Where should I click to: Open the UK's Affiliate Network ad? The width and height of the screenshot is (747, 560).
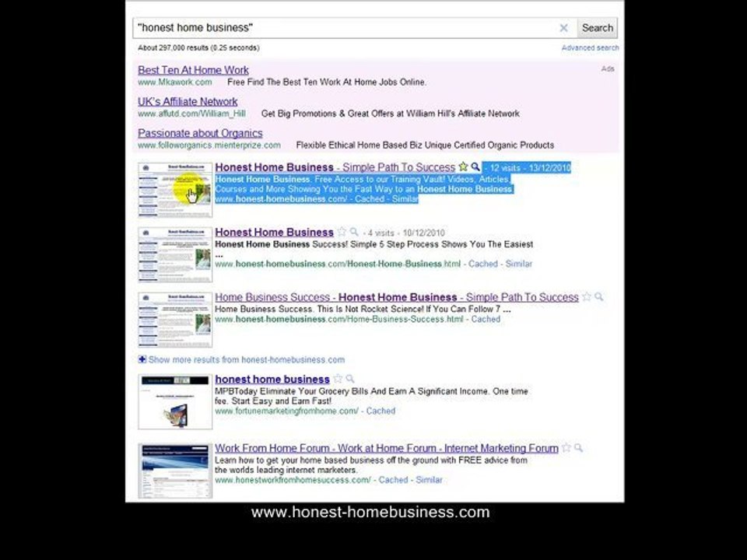[x=188, y=101]
